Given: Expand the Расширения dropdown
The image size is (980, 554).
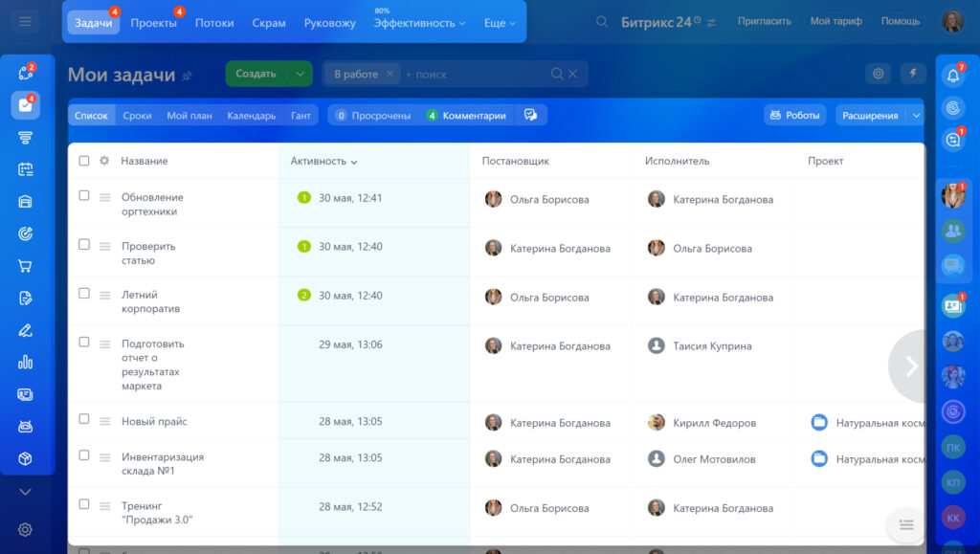Looking at the screenshot, I should pos(916,115).
